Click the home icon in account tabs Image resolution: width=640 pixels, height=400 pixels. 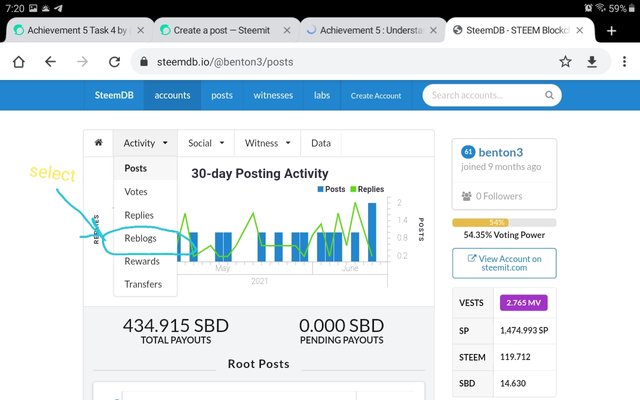(x=98, y=142)
